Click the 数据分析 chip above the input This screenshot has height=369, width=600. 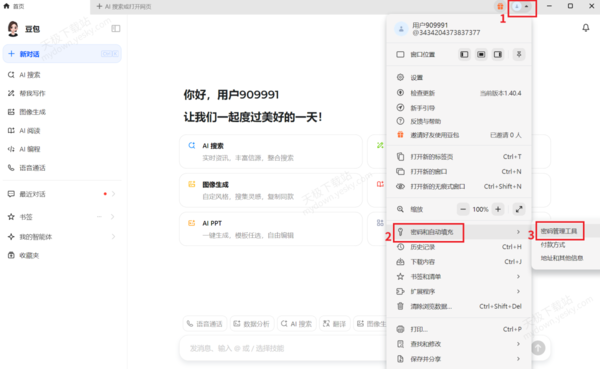[252, 324]
